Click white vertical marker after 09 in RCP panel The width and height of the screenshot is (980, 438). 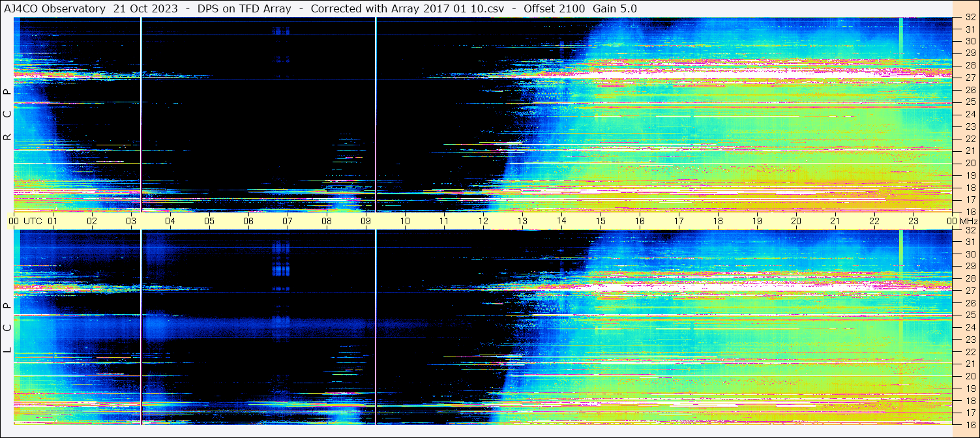pyautogui.click(x=376, y=115)
